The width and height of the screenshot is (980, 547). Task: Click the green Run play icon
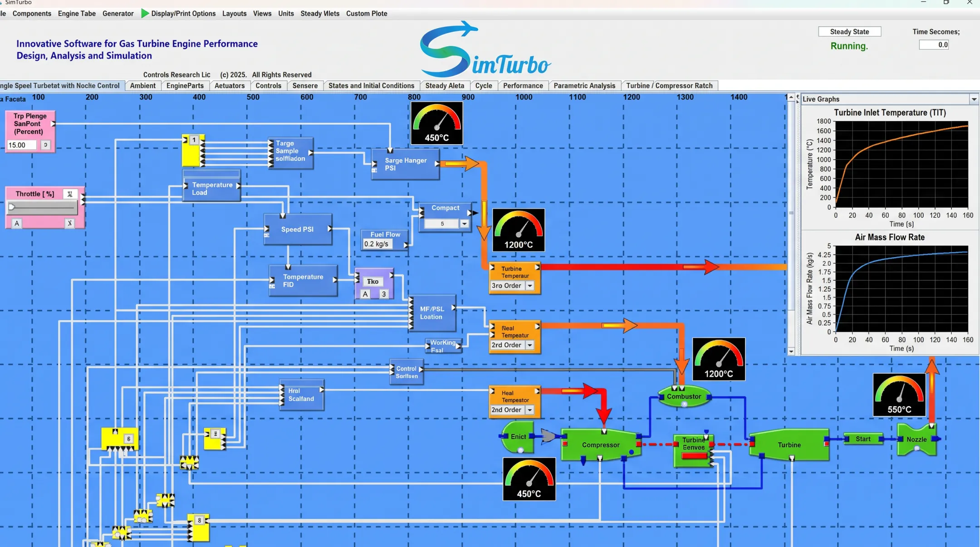145,14
